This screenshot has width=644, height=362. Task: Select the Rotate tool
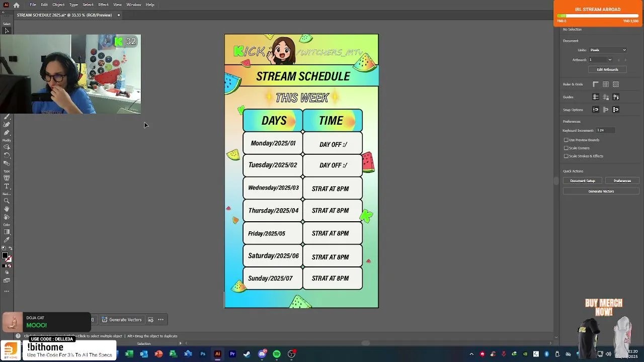pos(7,155)
